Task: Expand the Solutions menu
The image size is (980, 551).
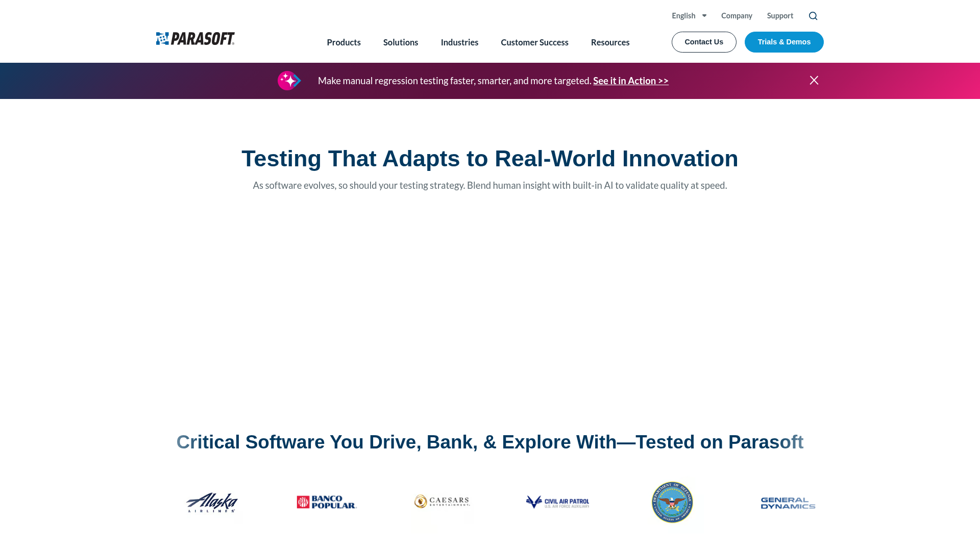Action: (400, 42)
